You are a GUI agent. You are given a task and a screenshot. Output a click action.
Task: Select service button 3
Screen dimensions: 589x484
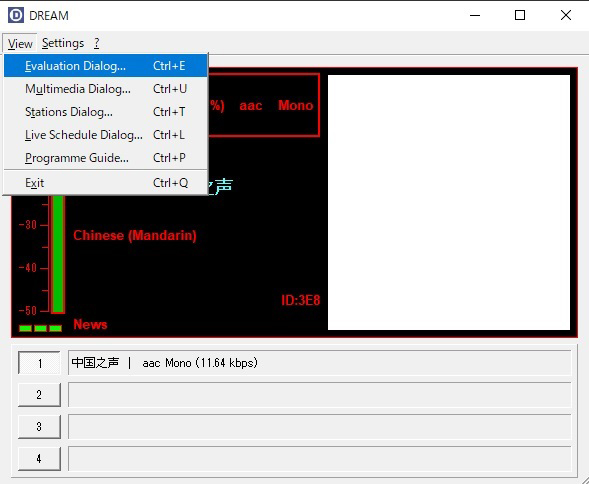tap(39, 427)
